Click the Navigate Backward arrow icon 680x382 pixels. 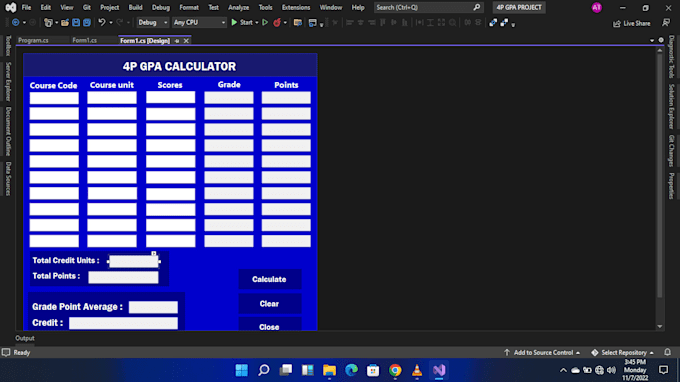(x=16, y=23)
